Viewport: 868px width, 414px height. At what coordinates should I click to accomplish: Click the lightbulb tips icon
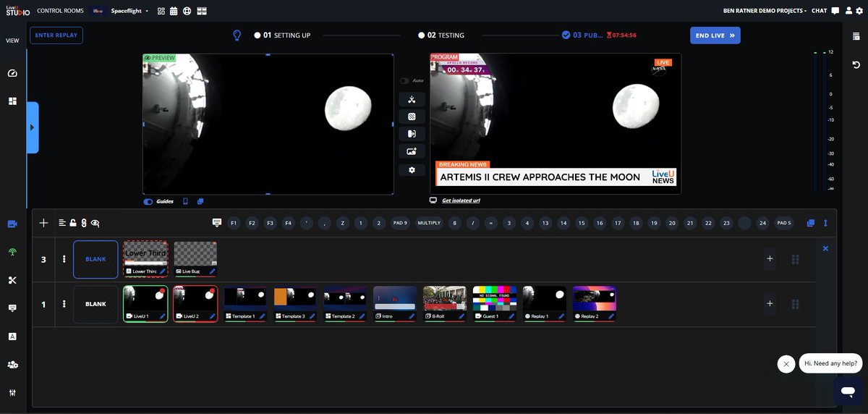pyautogui.click(x=237, y=35)
